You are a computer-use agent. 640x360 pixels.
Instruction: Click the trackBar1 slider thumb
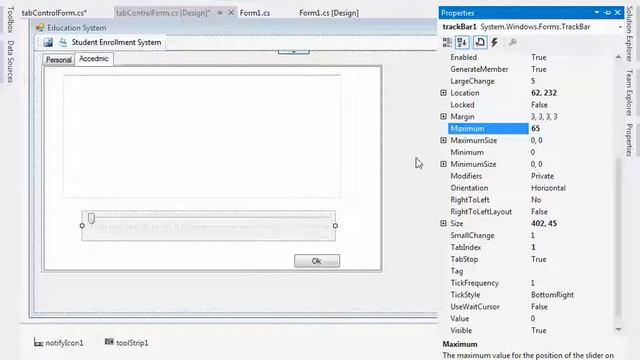point(91,218)
